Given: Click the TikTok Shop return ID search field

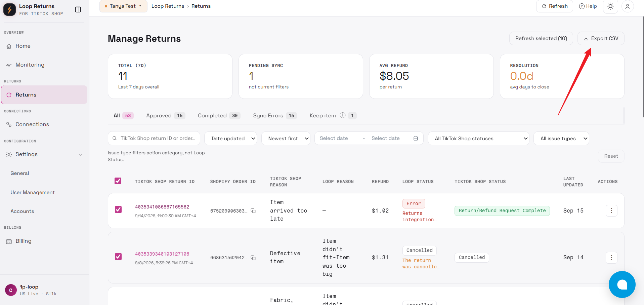Looking at the screenshot, I should click(x=154, y=138).
